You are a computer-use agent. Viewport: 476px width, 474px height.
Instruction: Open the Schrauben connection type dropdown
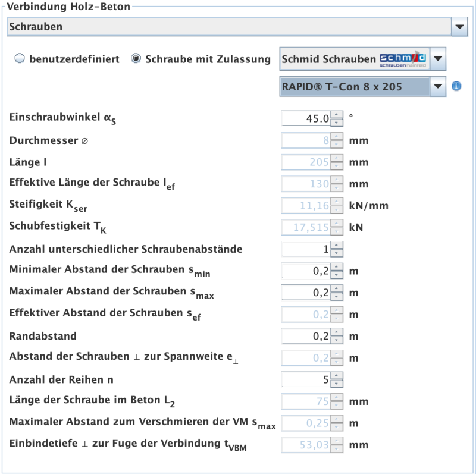pos(458,26)
